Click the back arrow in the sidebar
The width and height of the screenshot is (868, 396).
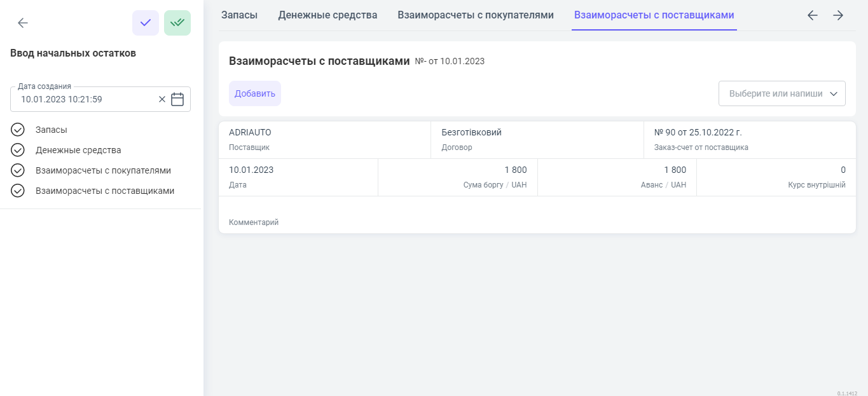[x=23, y=23]
